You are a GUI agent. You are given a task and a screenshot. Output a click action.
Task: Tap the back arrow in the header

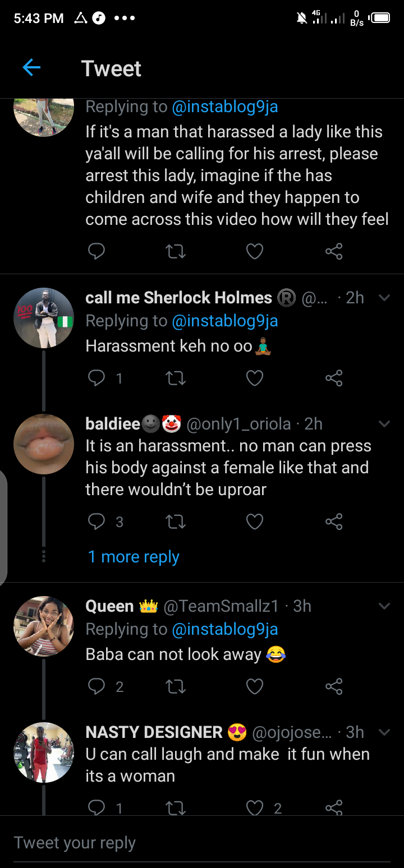31,68
